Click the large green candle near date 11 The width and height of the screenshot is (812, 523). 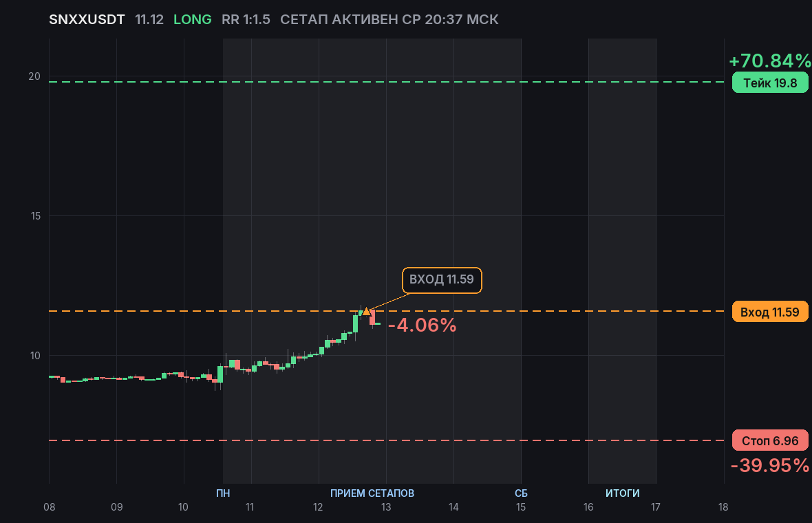(x=220, y=374)
